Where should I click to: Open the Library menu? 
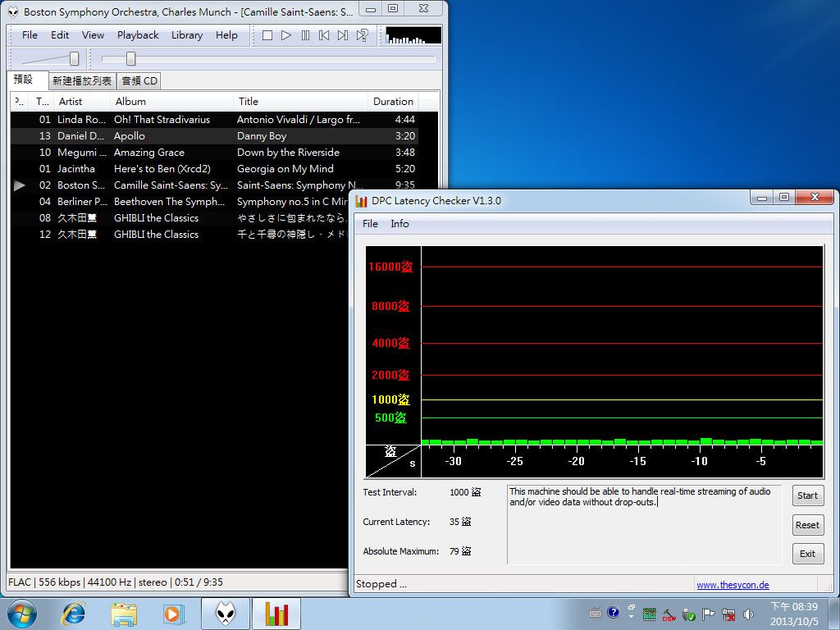click(187, 34)
